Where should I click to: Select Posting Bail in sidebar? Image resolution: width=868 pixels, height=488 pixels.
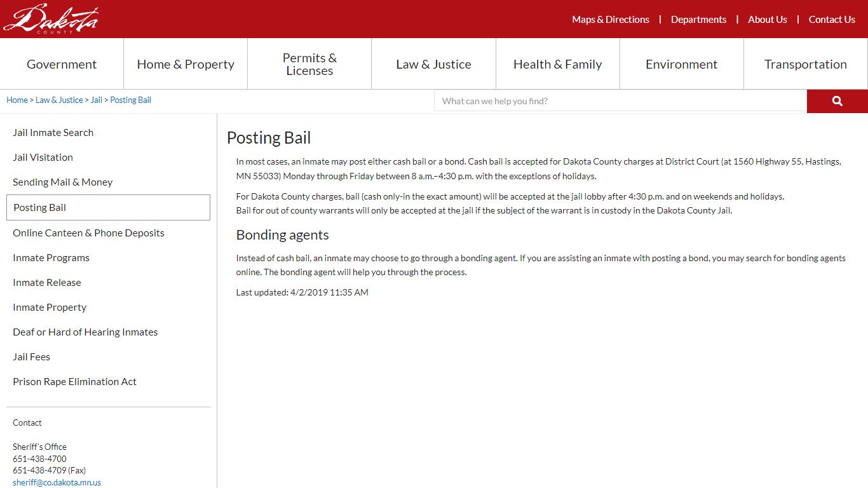[108, 208]
